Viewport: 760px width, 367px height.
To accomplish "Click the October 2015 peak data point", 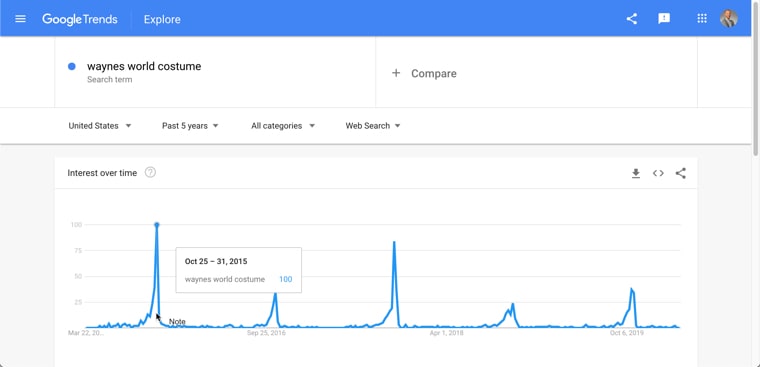I will tap(157, 224).
